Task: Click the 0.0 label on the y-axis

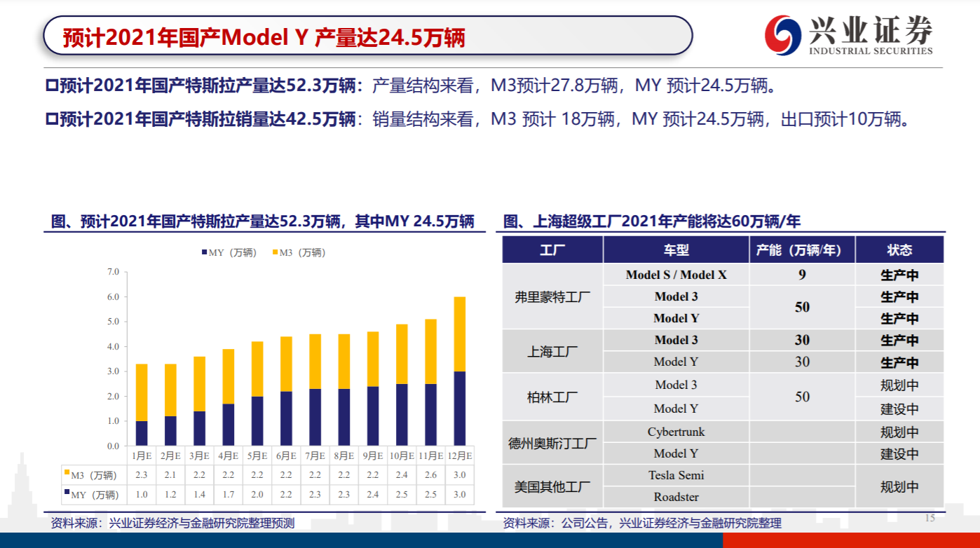Action: [114, 446]
